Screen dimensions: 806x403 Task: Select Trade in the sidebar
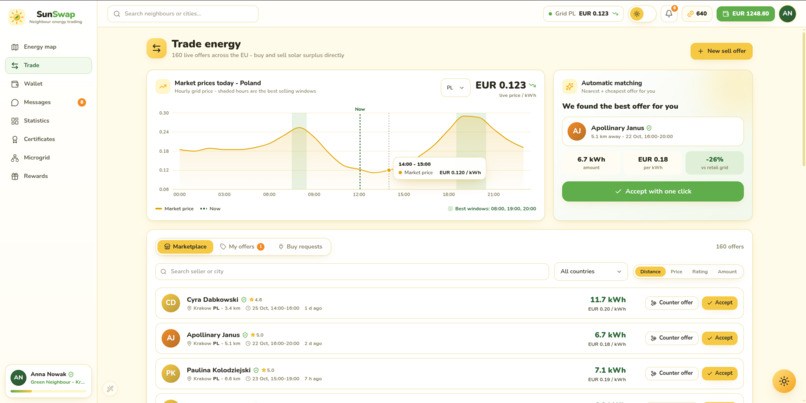coord(48,65)
